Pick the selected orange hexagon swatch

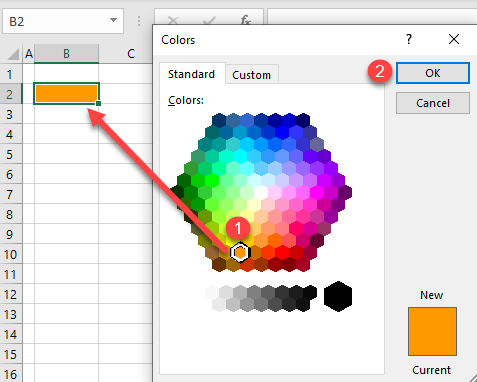click(x=240, y=253)
